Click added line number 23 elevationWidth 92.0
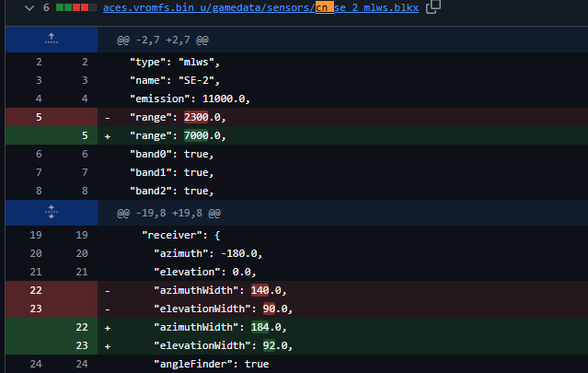Screen dimensions: 588x373 [x=82, y=345]
